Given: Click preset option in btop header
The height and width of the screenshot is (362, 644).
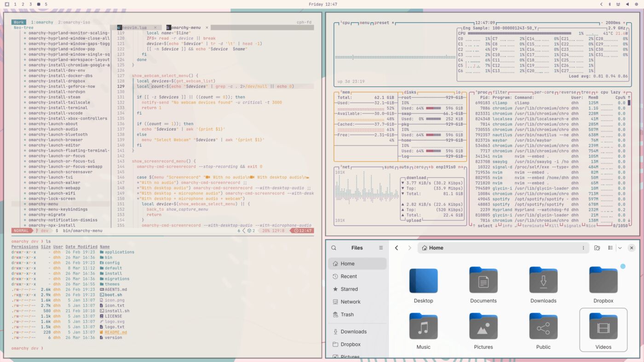Looking at the screenshot, I should click(x=383, y=23).
